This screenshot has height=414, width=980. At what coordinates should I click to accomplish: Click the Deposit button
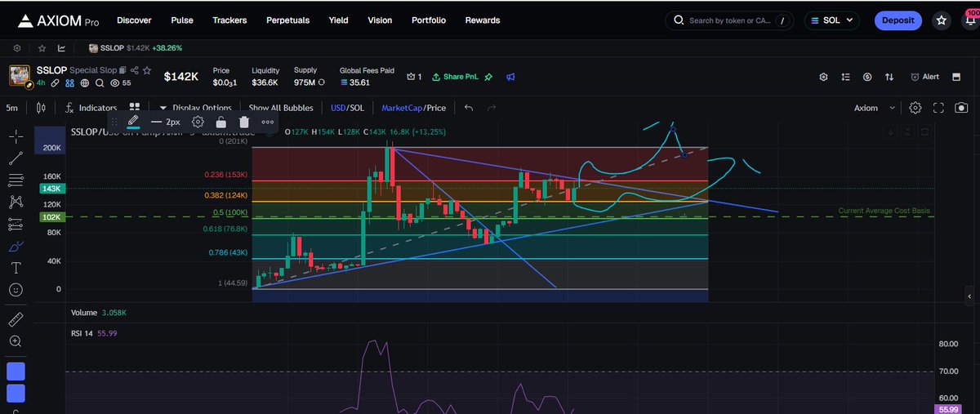(898, 20)
